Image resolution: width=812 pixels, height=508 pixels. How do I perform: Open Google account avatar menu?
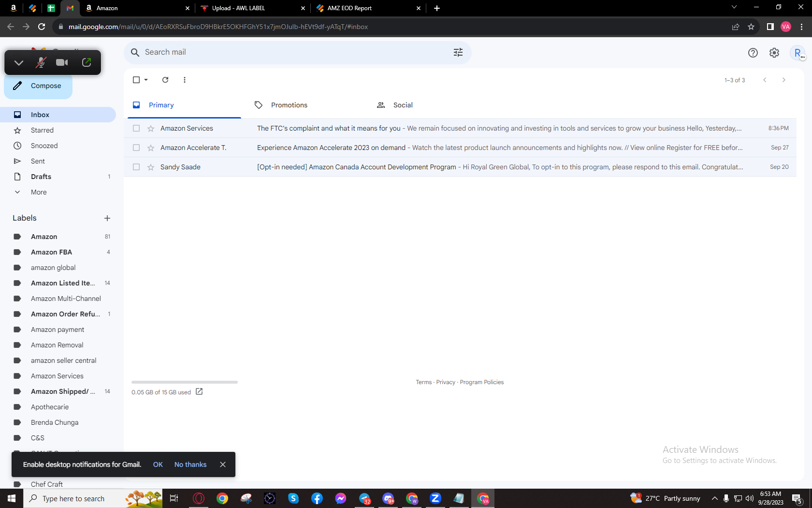pos(797,53)
